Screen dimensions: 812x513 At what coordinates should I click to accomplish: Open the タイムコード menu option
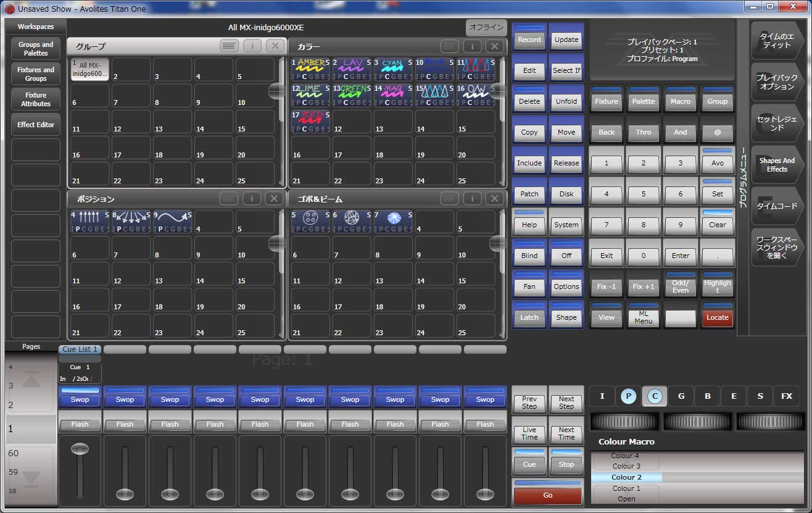[777, 206]
